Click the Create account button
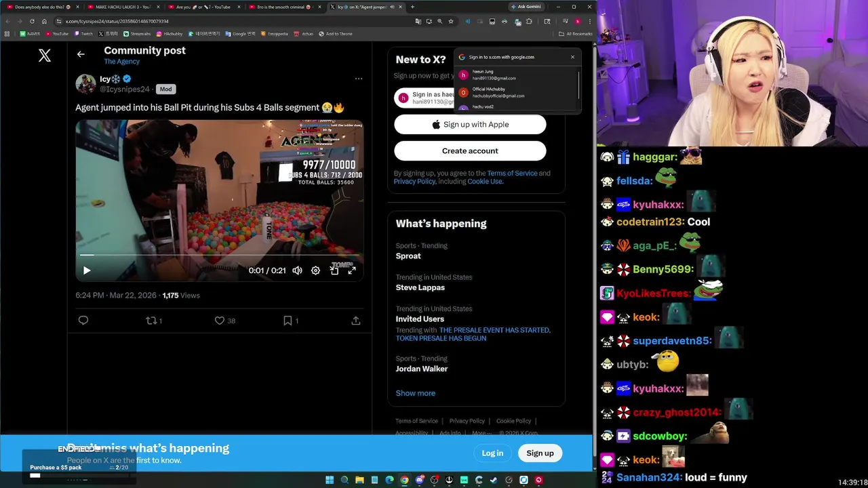Viewport: 868px width, 488px height. (x=470, y=151)
